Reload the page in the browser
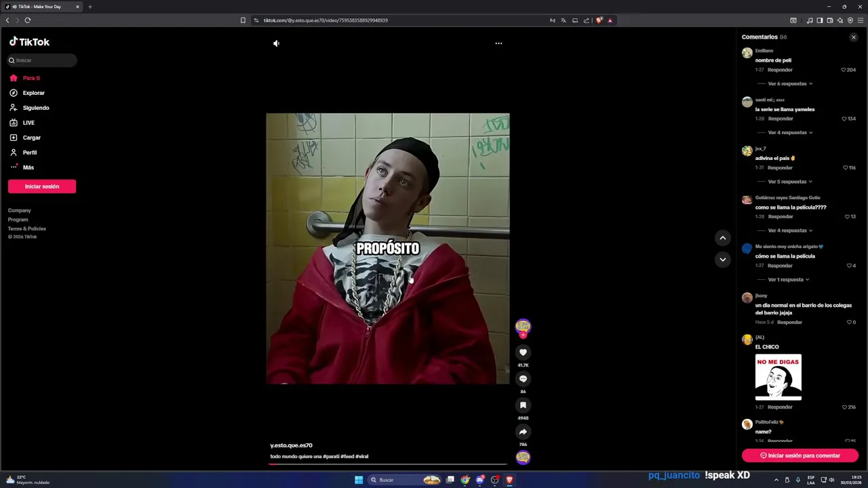Image resolution: width=868 pixels, height=488 pixels. click(x=28, y=20)
